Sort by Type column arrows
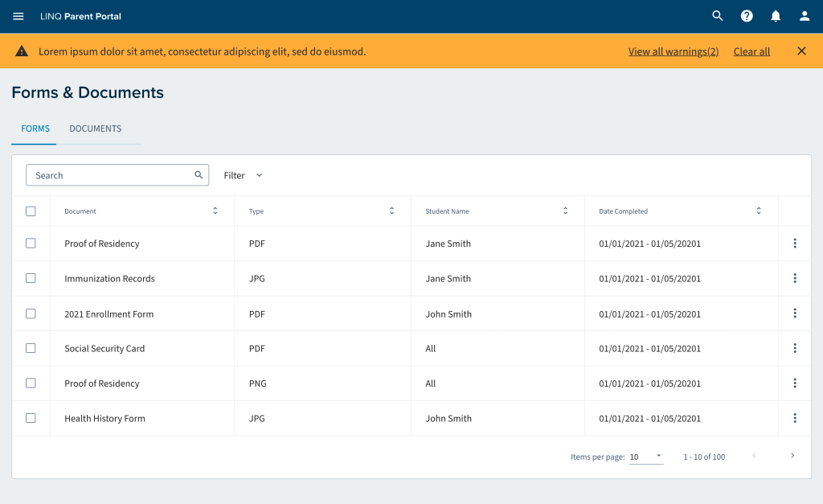This screenshot has width=823, height=504. [x=391, y=211]
